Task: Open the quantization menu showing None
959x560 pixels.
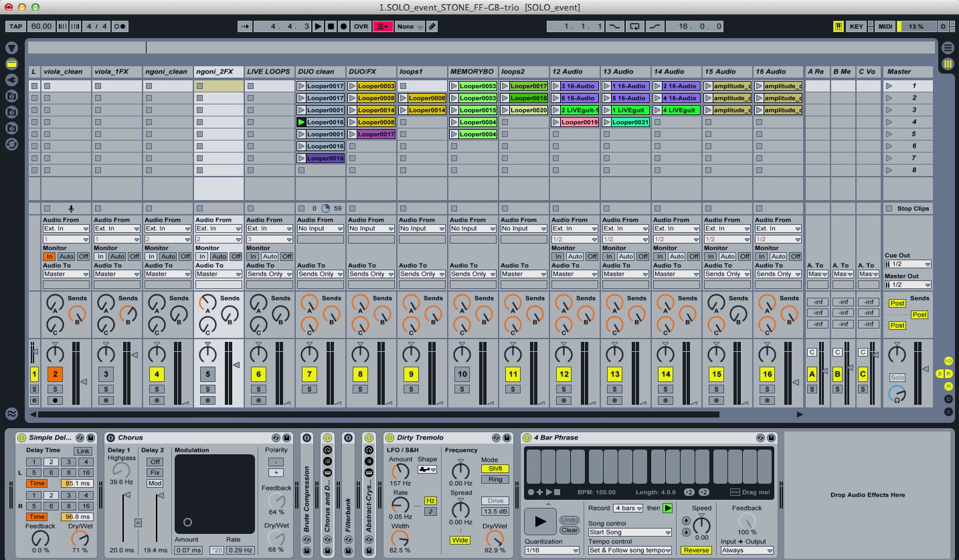Action: click(410, 27)
